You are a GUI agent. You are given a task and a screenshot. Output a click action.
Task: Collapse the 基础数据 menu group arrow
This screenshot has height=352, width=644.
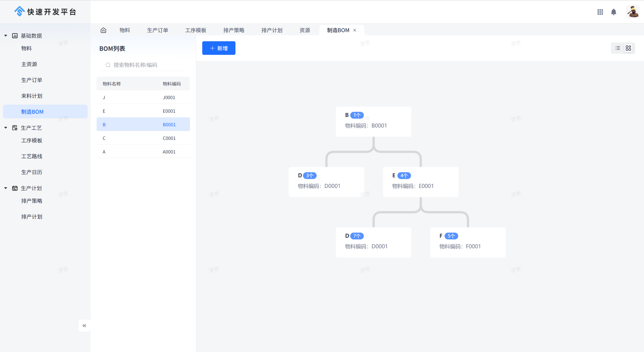[6, 36]
